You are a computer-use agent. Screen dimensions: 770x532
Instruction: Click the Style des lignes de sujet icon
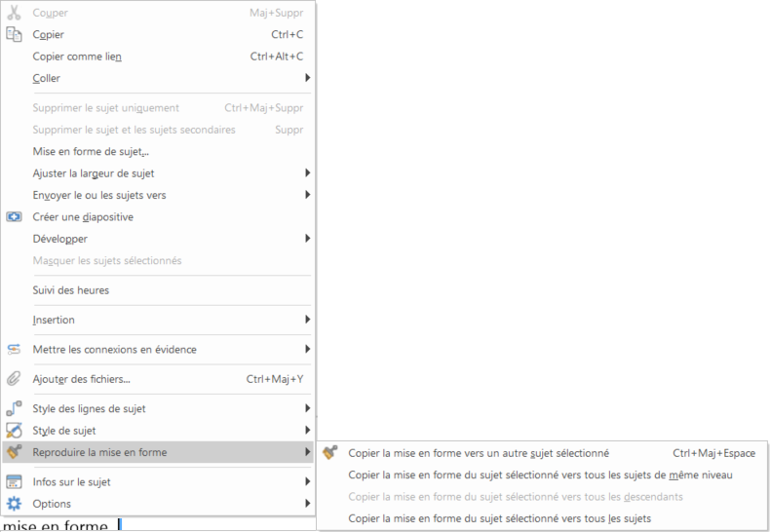[14, 409]
